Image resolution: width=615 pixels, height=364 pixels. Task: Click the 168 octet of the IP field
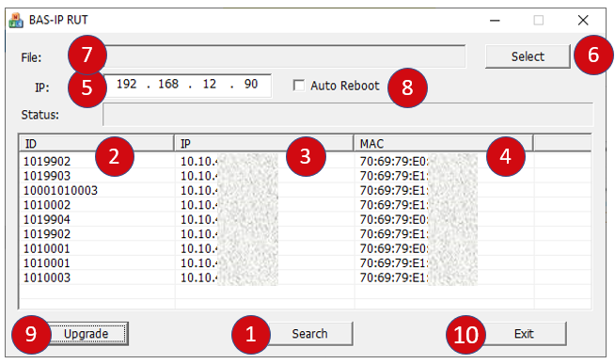point(168,84)
